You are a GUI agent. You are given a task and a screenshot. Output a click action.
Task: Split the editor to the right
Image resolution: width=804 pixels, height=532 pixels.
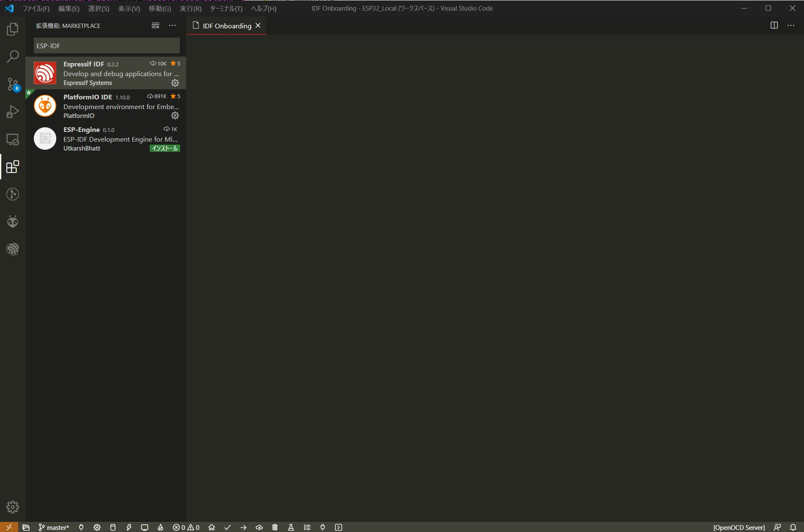pyautogui.click(x=774, y=25)
